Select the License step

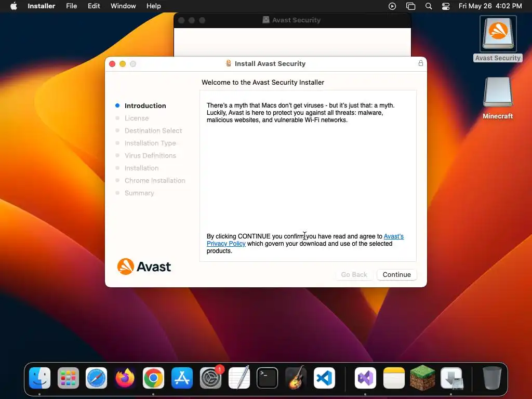(x=137, y=118)
